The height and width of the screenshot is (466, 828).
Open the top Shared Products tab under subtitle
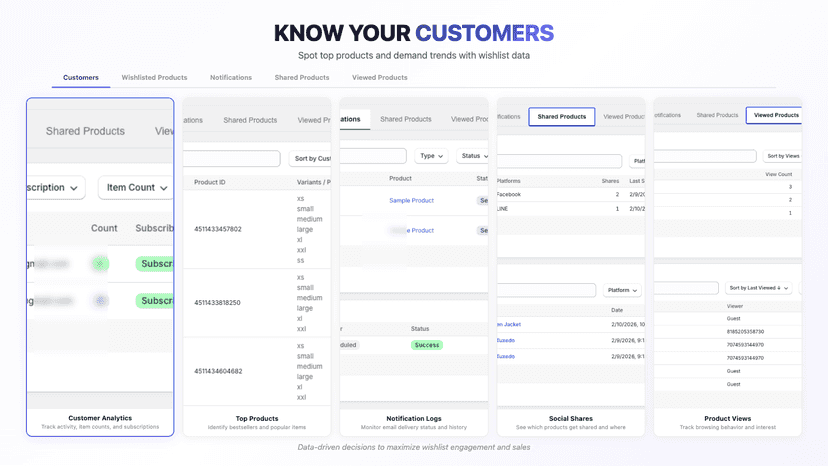[x=302, y=78]
